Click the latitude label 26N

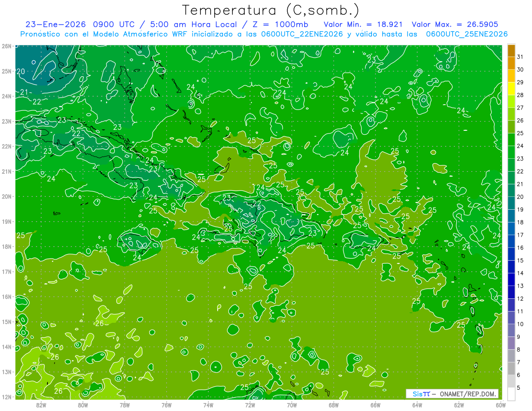(x=7, y=46)
